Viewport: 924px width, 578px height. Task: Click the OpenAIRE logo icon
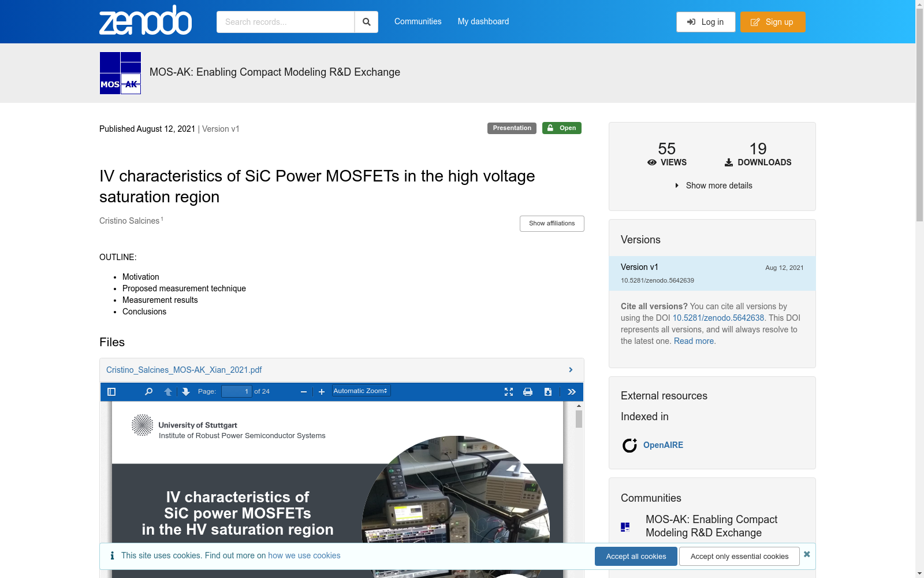point(629,445)
